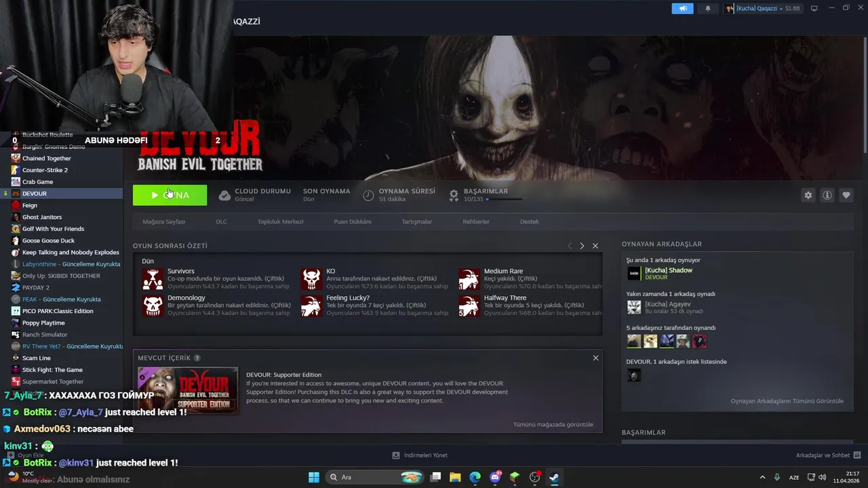
Task: Select Labyrinthine in library list
Action: (71, 264)
